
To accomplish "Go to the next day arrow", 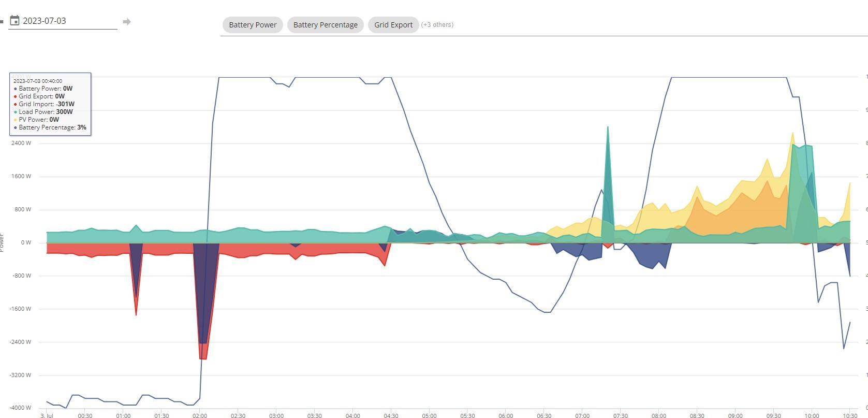I will [x=126, y=22].
